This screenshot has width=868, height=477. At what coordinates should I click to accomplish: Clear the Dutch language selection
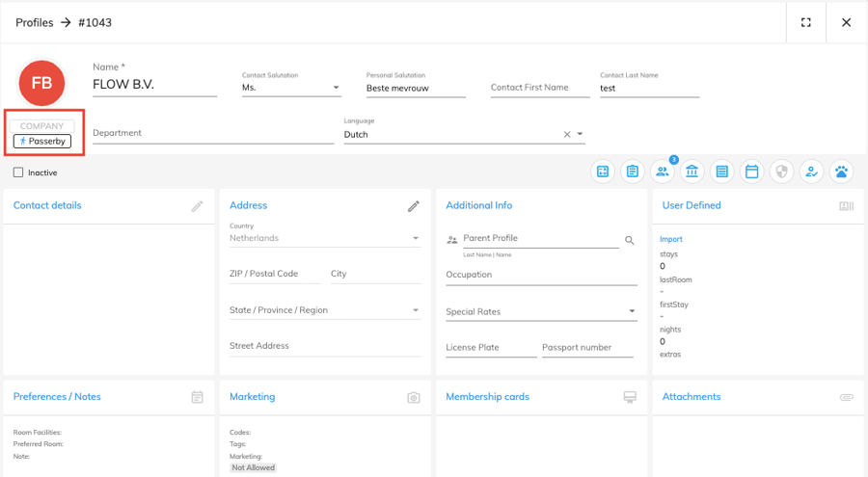click(x=567, y=135)
